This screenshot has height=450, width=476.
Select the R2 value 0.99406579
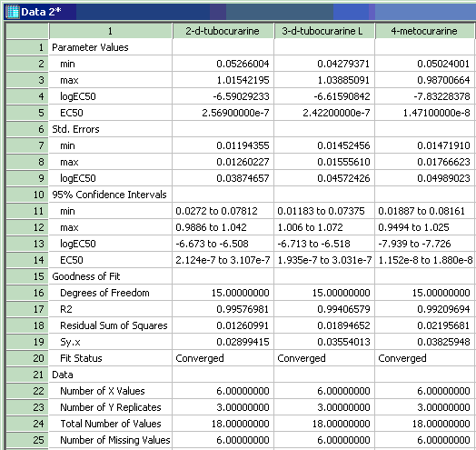(x=324, y=309)
